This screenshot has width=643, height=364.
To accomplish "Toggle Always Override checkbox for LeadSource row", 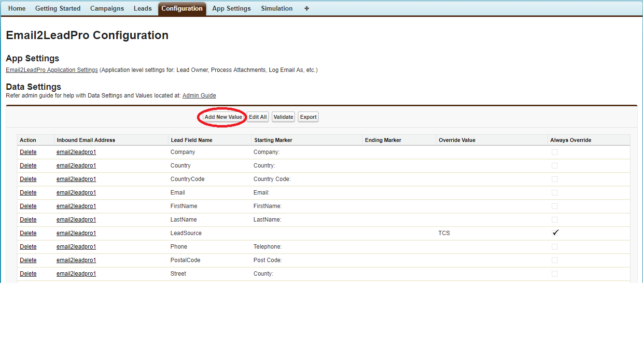I will coord(555,233).
